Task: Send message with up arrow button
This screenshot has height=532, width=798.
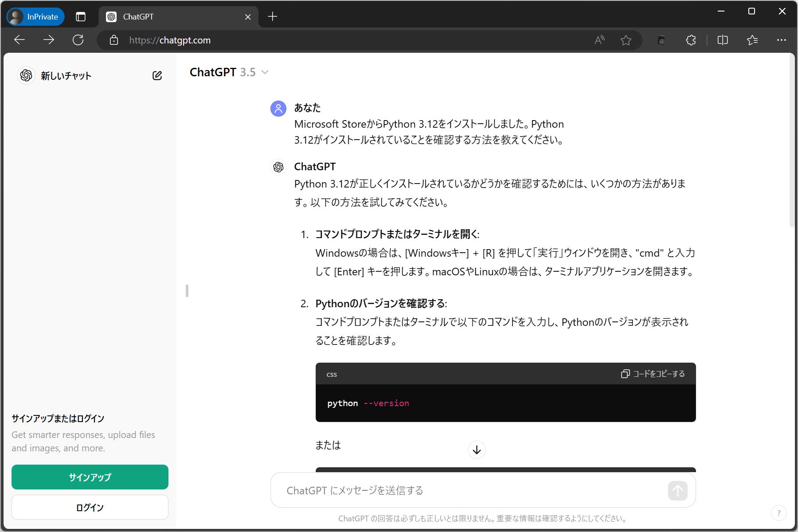Action: click(677, 490)
